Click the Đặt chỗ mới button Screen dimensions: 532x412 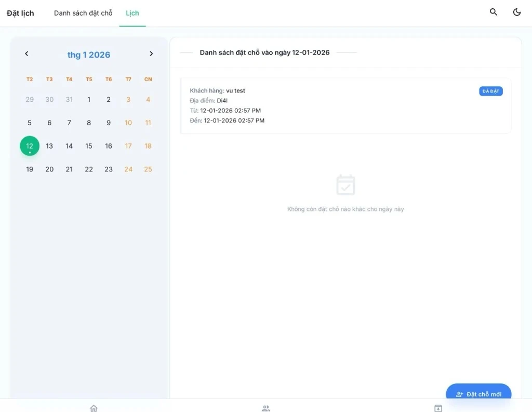[x=478, y=394]
